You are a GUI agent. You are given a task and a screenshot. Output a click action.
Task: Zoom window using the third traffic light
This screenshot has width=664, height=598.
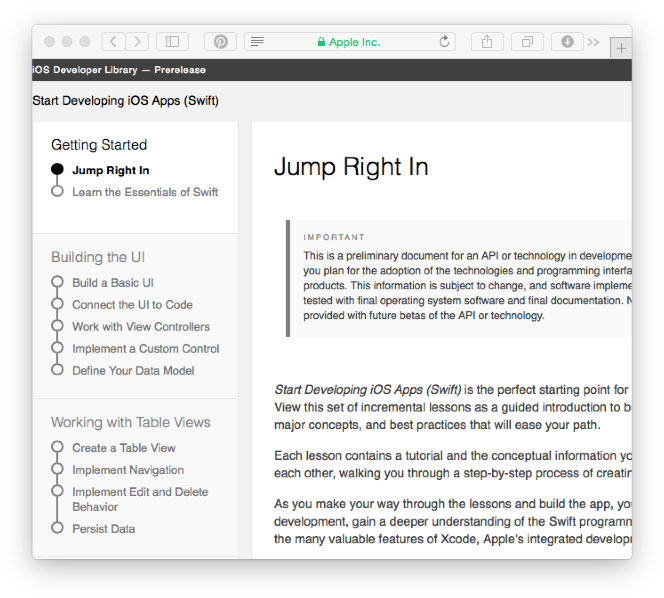coord(85,42)
